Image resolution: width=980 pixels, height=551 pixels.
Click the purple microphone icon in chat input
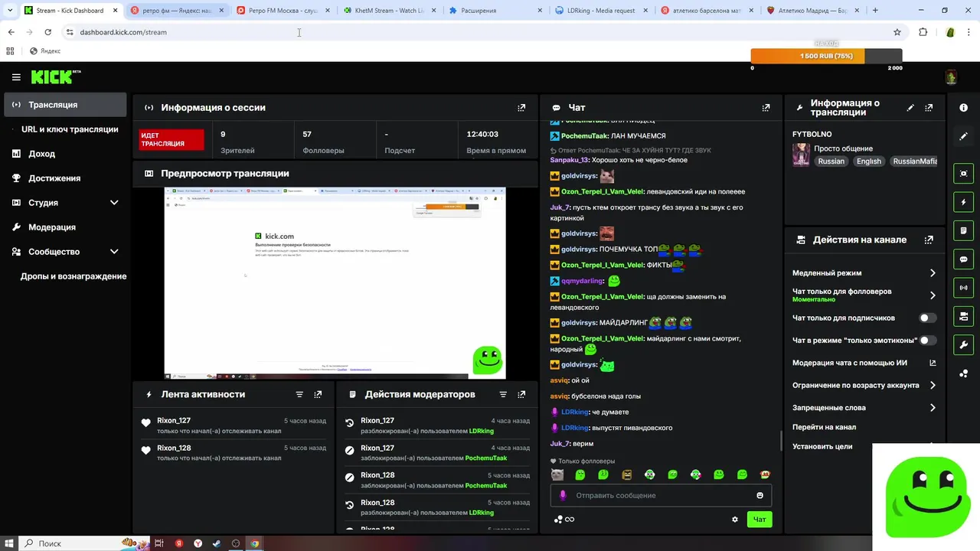point(563,495)
